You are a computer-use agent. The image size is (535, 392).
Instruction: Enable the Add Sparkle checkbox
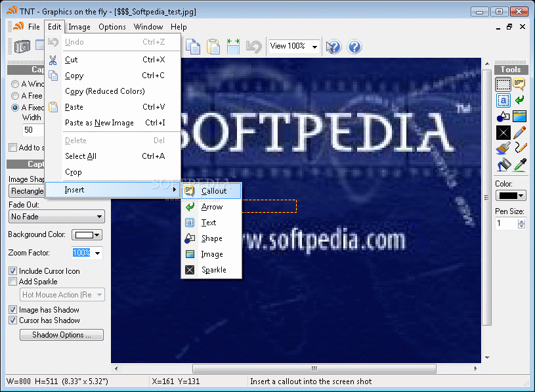12,282
